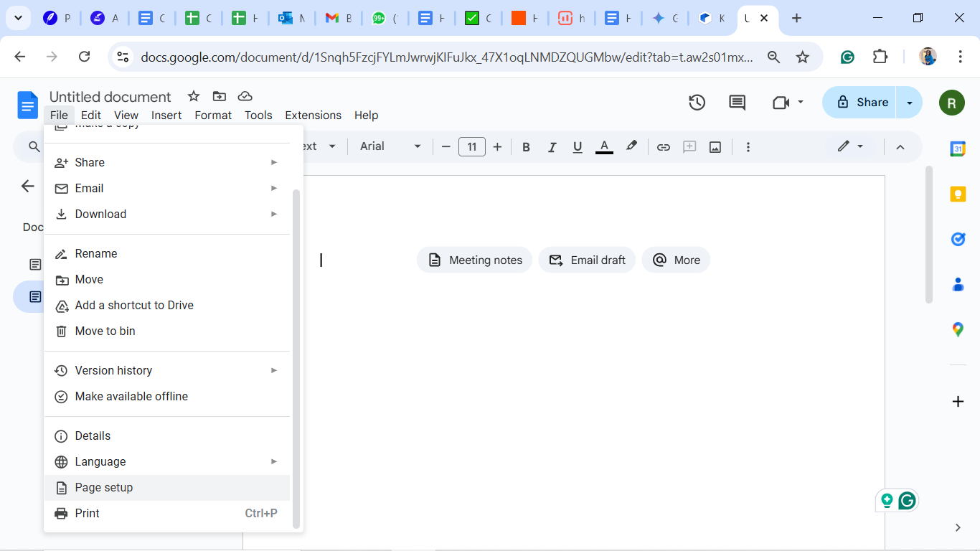The image size is (980, 551).
Task: Open the Google account avatar R
Action: tap(951, 103)
